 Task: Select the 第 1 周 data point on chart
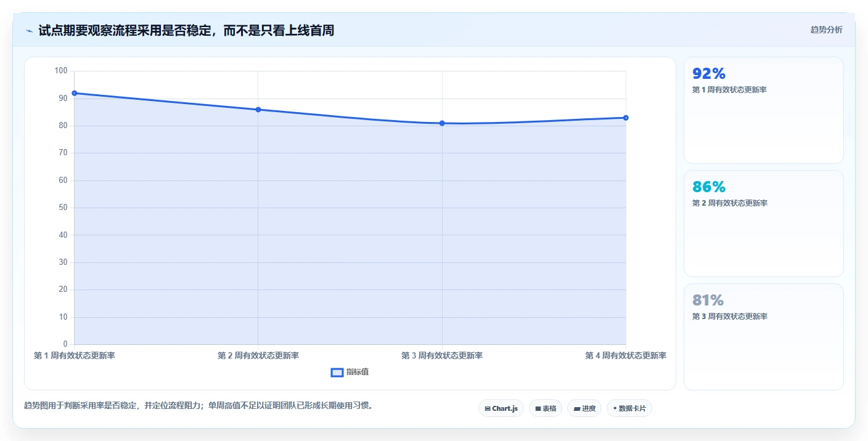click(74, 93)
